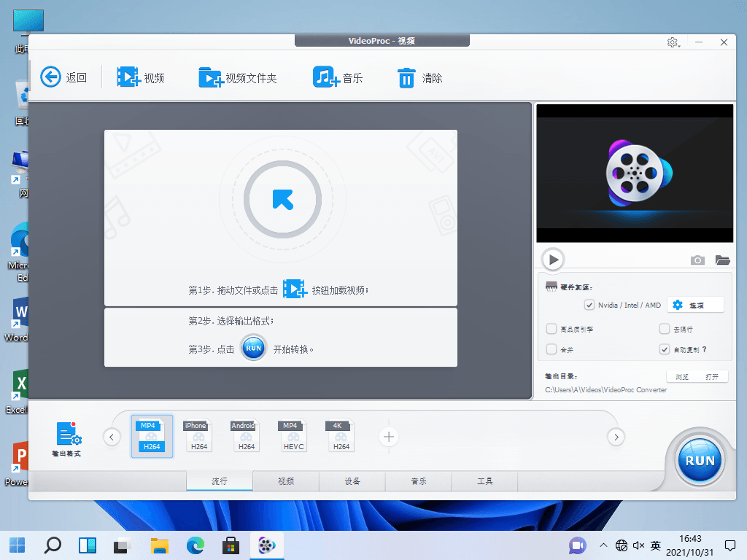Viewport: 747px width, 560px height.
Task: Show hidden tray icons chevron
Action: 603,545
